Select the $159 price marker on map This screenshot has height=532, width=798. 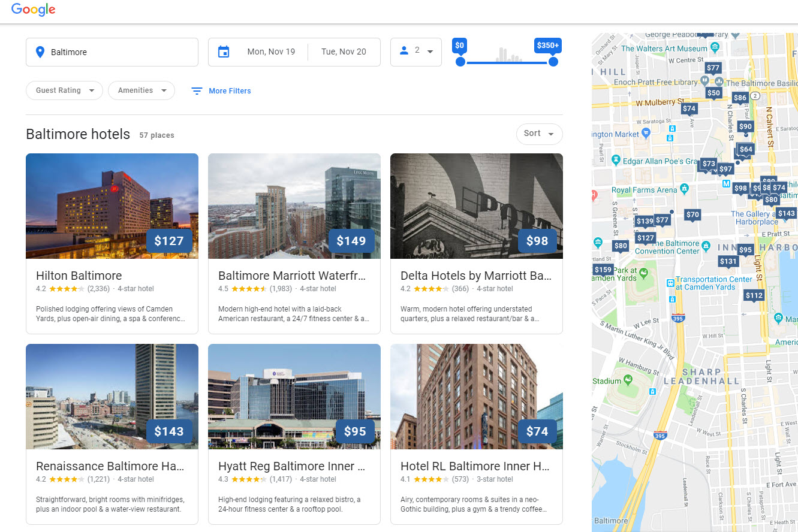tap(603, 270)
